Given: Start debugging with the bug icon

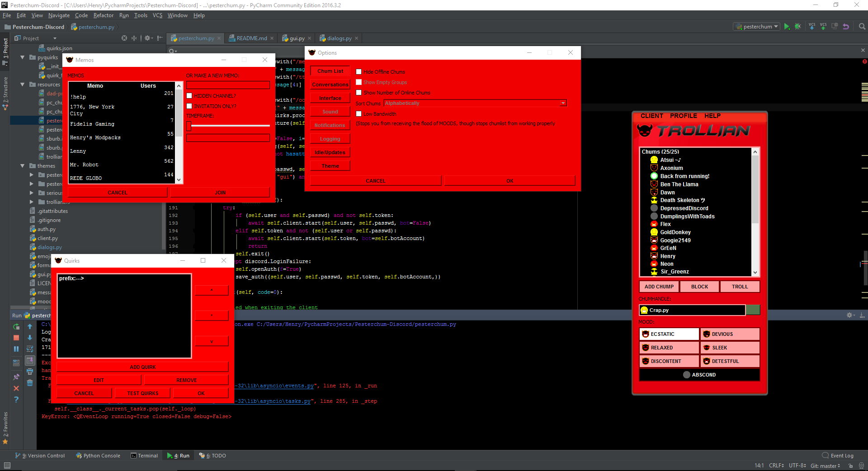Looking at the screenshot, I should [x=797, y=27].
